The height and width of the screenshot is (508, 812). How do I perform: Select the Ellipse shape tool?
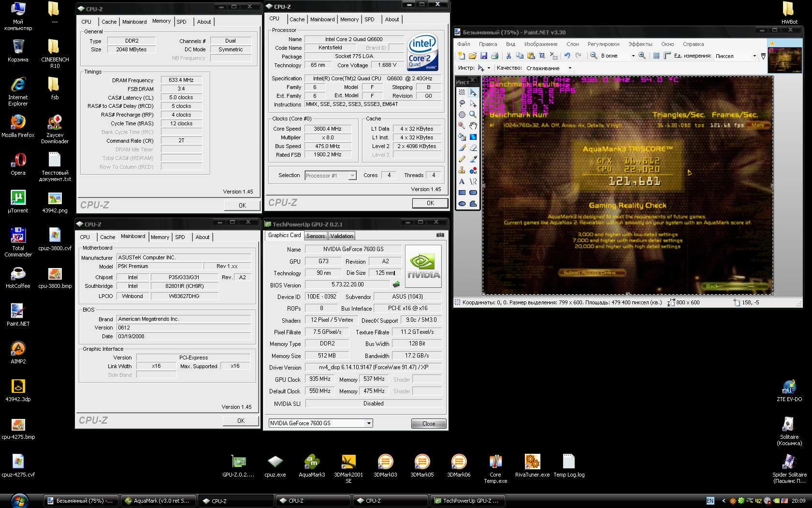462,204
